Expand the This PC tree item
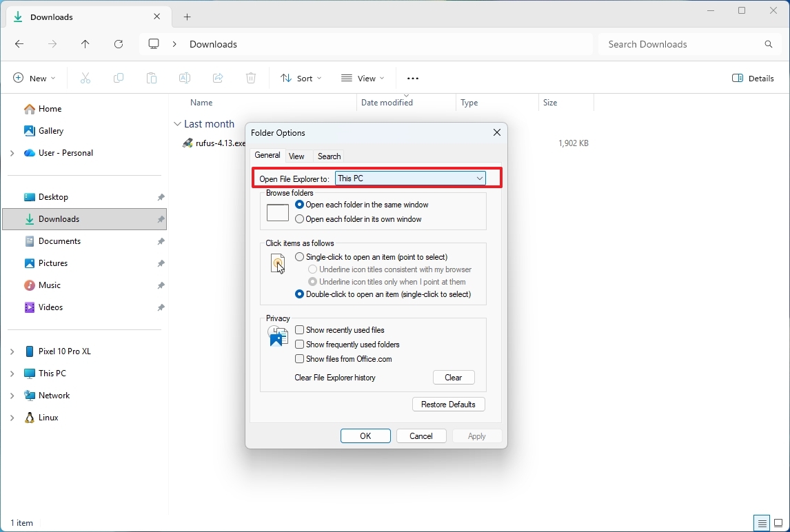This screenshot has width=790, height=532. (x=11, y=373)
